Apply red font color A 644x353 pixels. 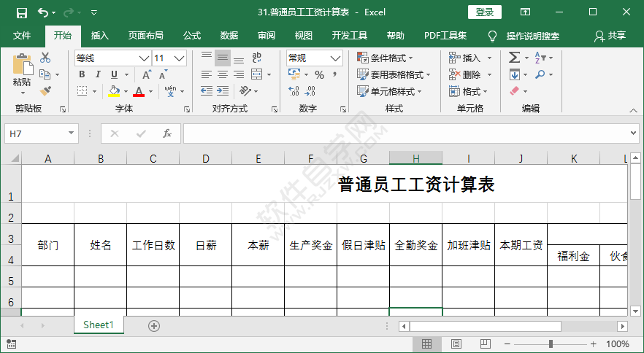139,90
